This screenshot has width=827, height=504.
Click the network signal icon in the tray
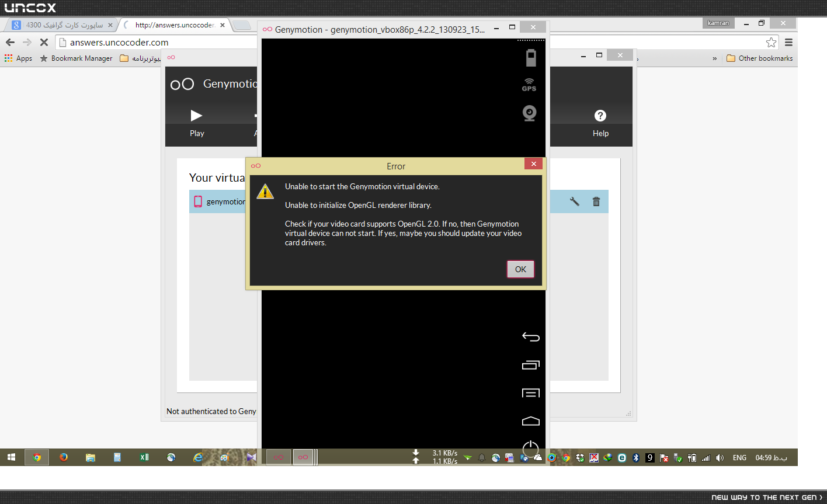coord(706,458)
